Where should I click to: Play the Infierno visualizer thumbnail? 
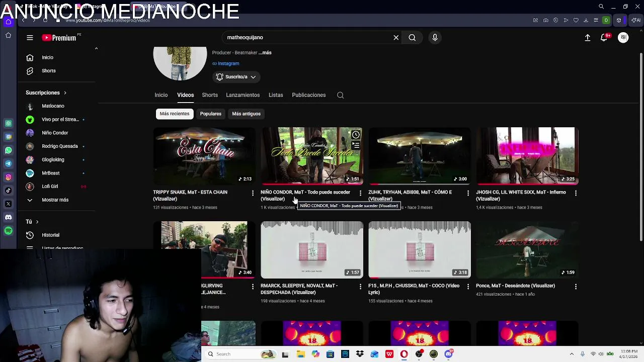pos(527,156)
